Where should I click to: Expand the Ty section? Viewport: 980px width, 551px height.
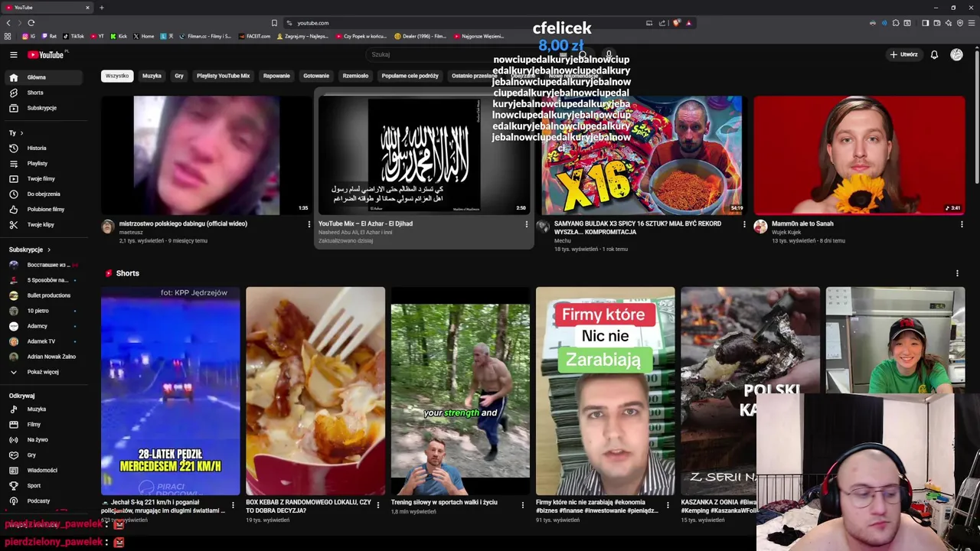point(16,133)
